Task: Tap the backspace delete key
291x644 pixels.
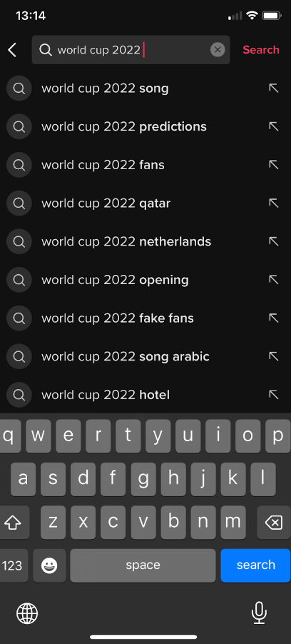Action: (x=274, y=523)
